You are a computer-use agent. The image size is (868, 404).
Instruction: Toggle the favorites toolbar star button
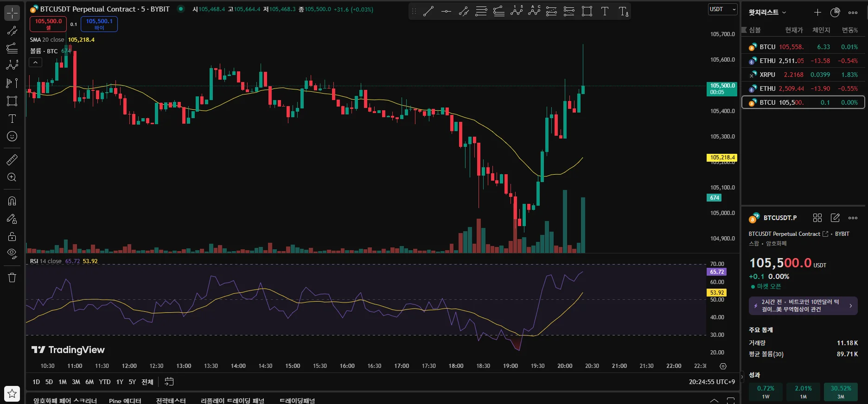point(12,394)
